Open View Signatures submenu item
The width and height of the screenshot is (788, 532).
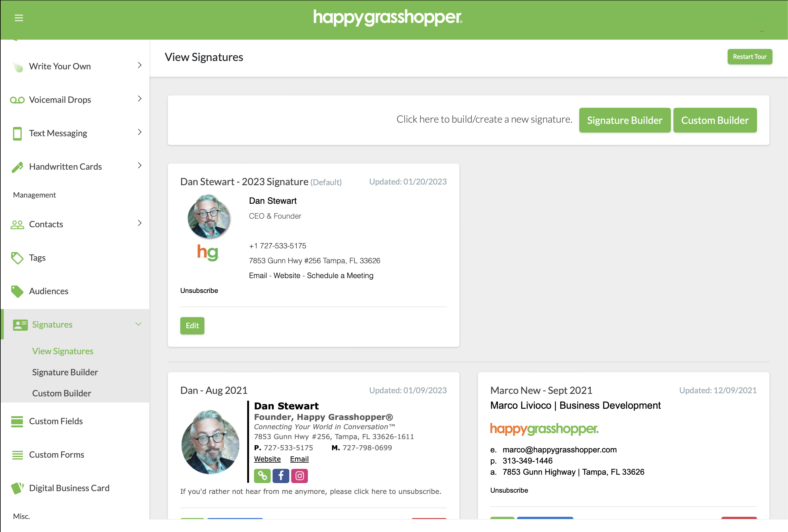pos(63,351)
